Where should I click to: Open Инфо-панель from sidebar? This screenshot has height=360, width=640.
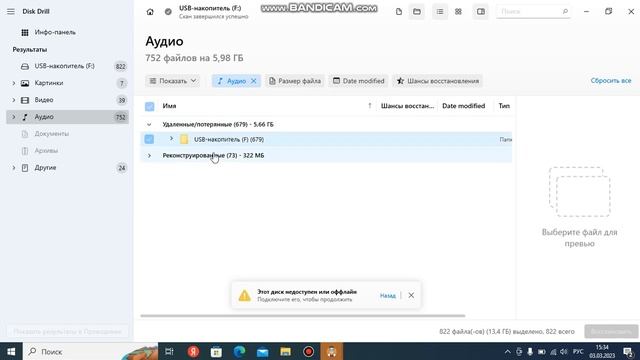(x=55, y=32)
